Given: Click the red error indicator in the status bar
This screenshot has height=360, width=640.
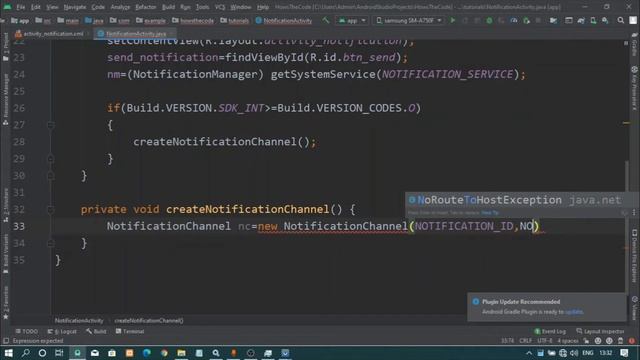Looking at the screenshot, I should click(x=632, y=341).
